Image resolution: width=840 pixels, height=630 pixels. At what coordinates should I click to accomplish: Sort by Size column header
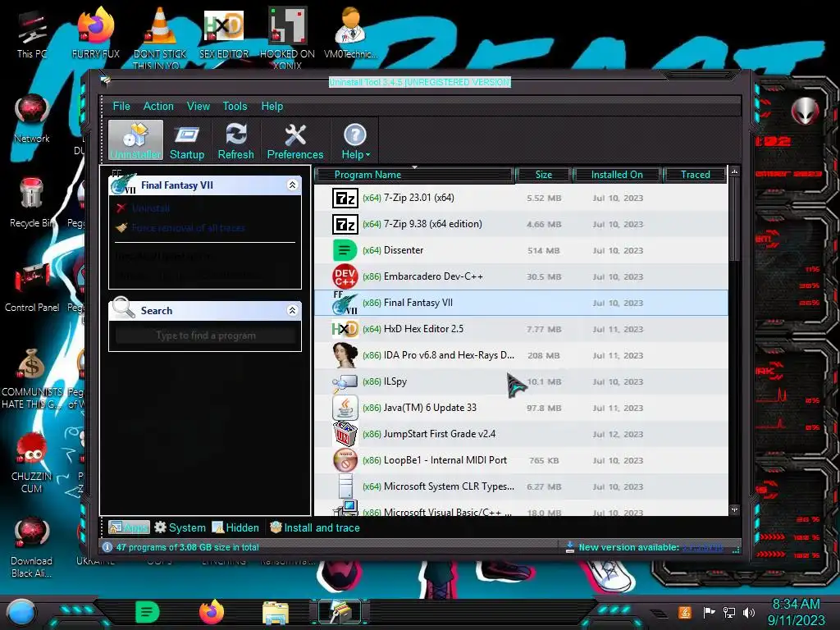coord(543,175)
